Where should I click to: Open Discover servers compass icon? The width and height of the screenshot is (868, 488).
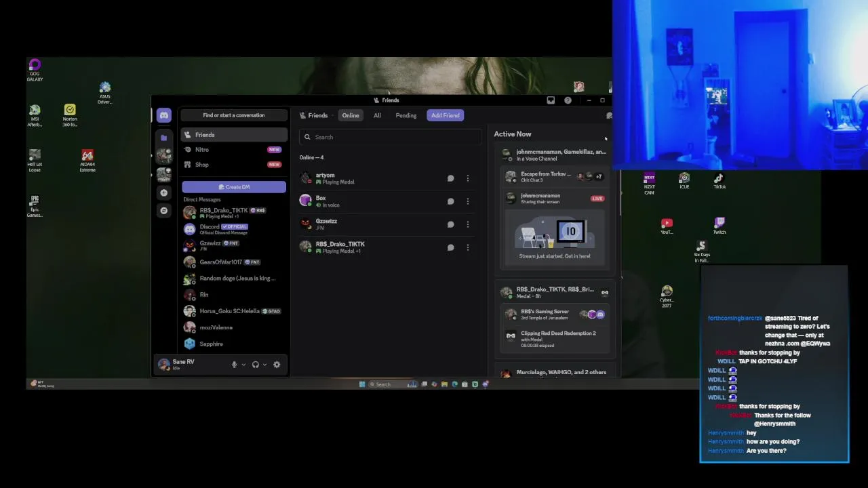coord(163,211)
